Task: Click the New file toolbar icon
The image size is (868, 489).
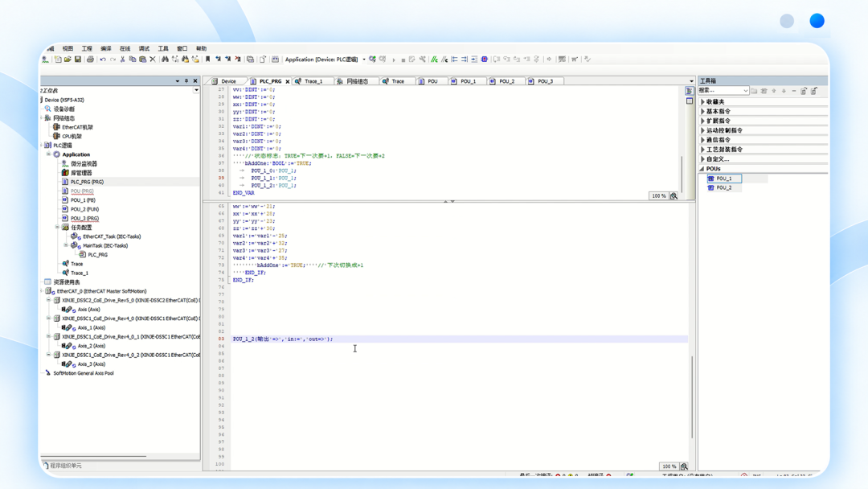Action: (x=58, y=60)
